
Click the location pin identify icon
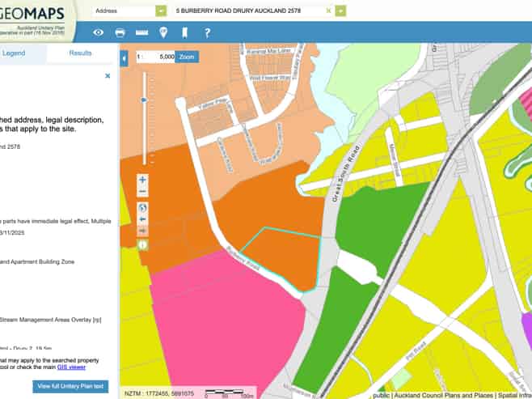(x=163, y=33)
